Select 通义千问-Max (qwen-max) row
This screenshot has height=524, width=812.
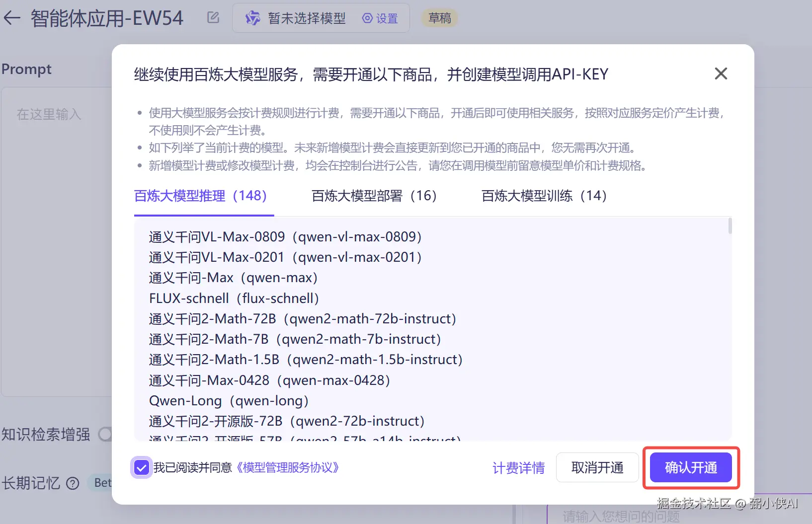(233, 278)
